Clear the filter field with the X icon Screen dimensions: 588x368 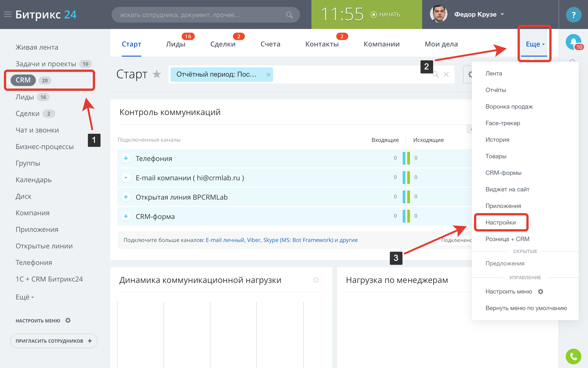(x=446, y=75)
